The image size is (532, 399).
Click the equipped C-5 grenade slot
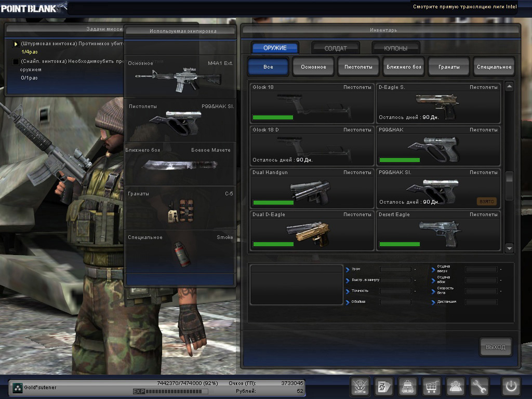tap(180, 208)
